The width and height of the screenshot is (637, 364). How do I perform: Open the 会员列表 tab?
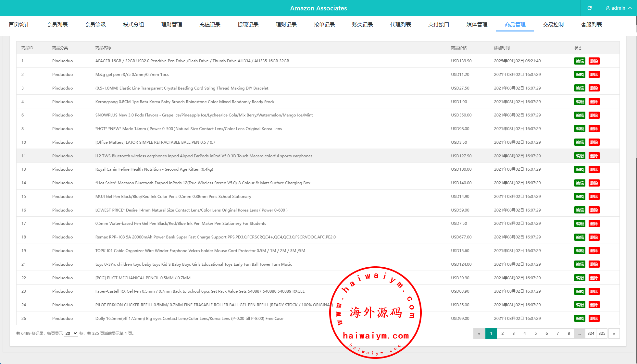[57, 25]
